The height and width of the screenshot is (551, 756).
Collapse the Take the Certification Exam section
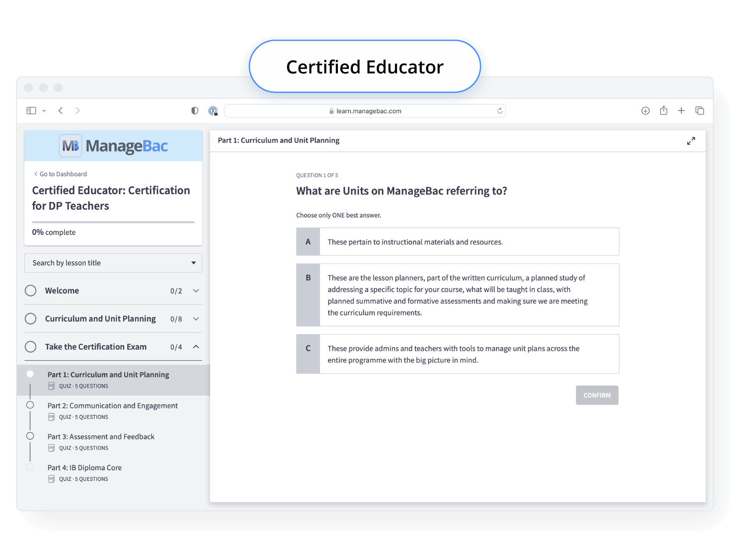[x=196, y=347]
